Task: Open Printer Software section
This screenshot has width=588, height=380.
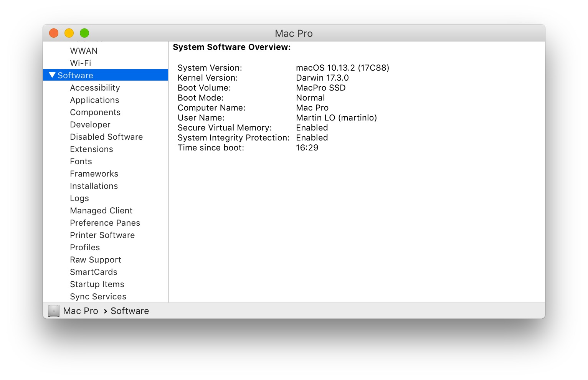Action: tap(102, 235)
